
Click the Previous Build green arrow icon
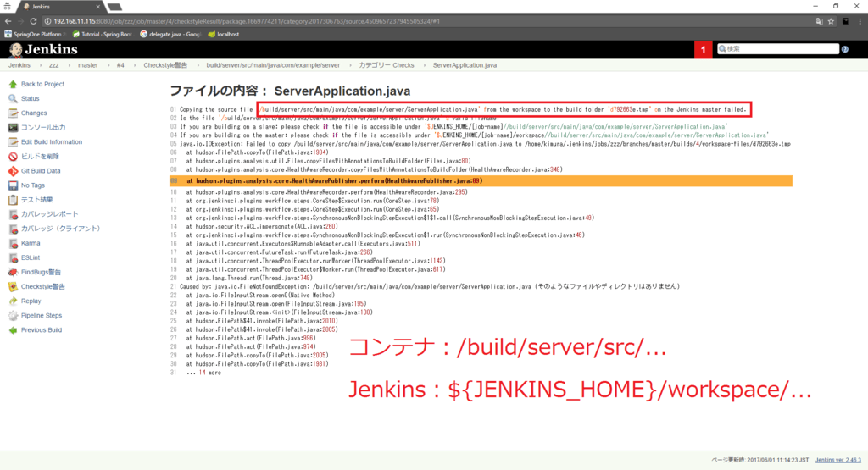click(x=12, y=329)
